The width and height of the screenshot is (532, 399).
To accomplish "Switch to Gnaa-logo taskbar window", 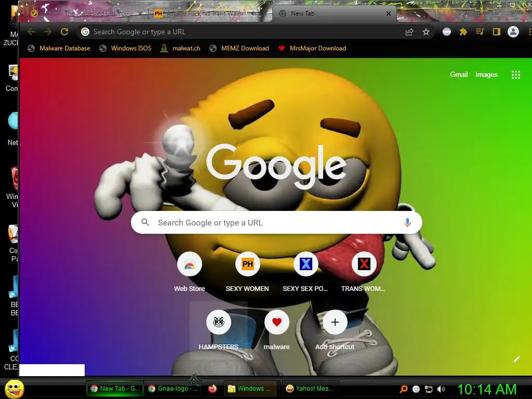I will pyautogui.click(x=173, y=389).
